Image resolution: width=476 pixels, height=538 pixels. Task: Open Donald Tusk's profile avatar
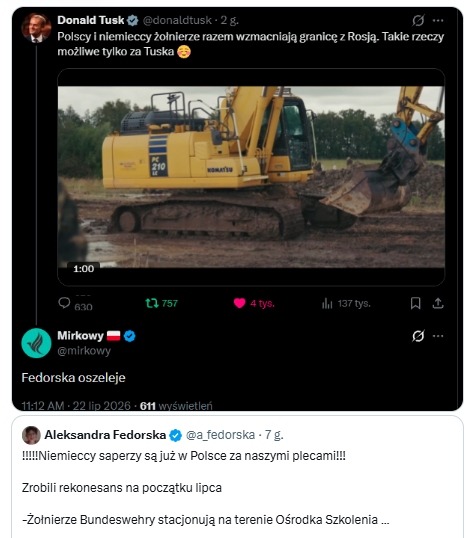pos(36,28)
